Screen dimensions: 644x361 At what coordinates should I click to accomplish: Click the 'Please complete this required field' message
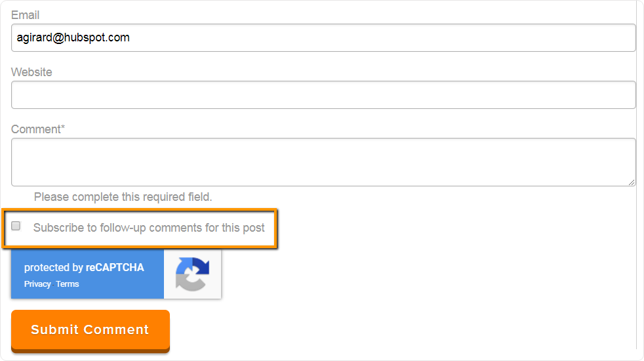[123, 197]
